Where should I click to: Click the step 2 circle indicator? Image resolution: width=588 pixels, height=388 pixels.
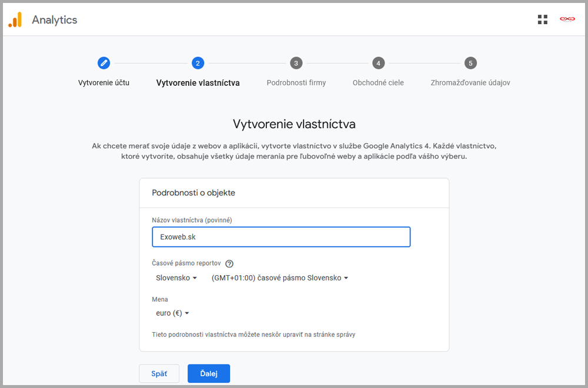(198, 63)
